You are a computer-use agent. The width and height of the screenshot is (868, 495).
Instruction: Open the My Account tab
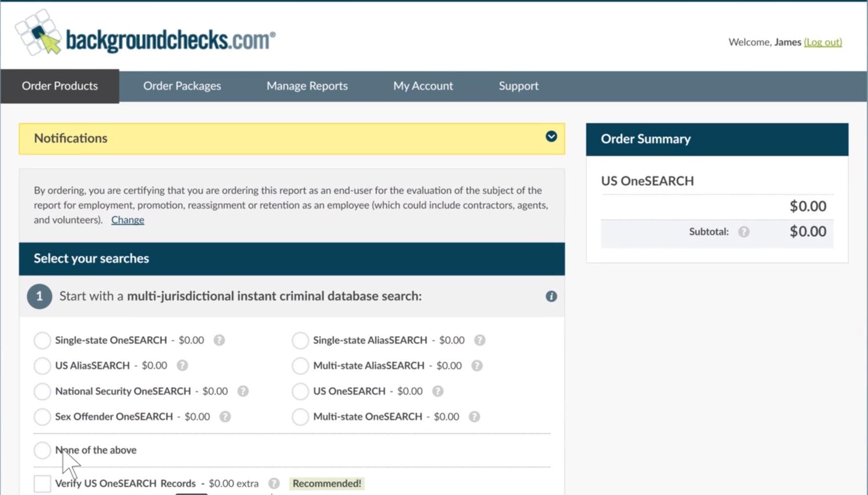423,86
